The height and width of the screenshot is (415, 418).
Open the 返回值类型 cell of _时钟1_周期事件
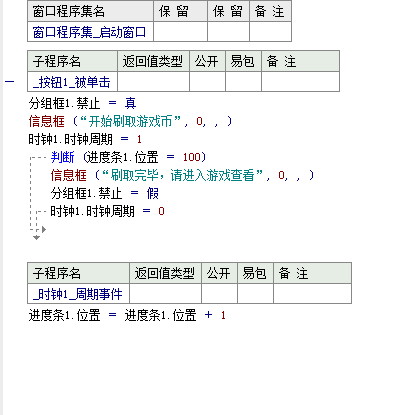(x=165, y=294)
